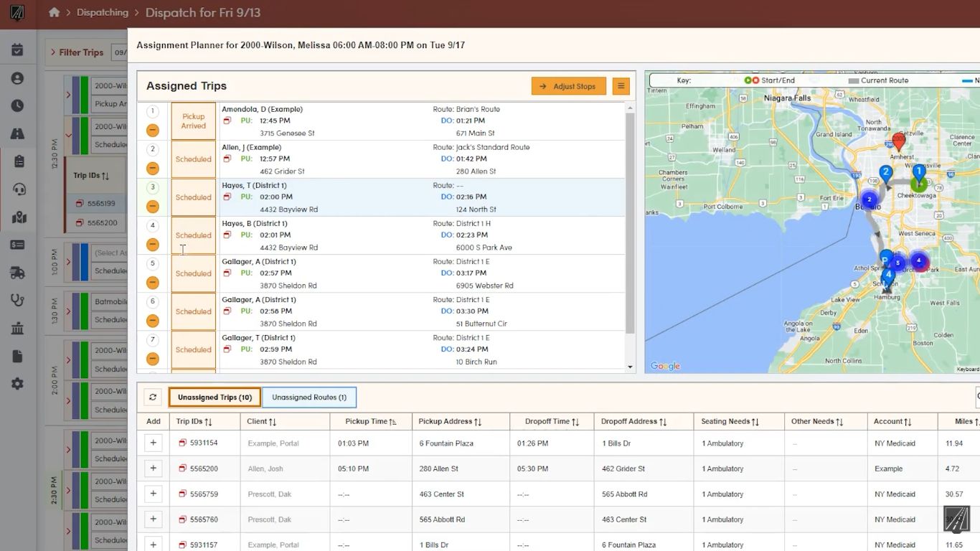Switch to Unassigned Routes (1) tab
This screenshot has width=980, height=551.
(x=308, y=397)
